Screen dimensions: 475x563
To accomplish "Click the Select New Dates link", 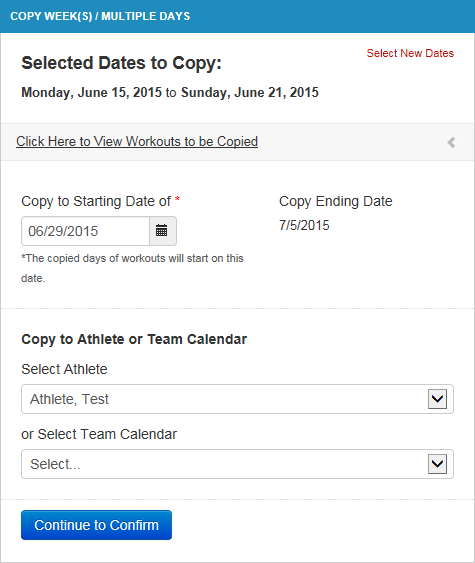I will [410, 53].
